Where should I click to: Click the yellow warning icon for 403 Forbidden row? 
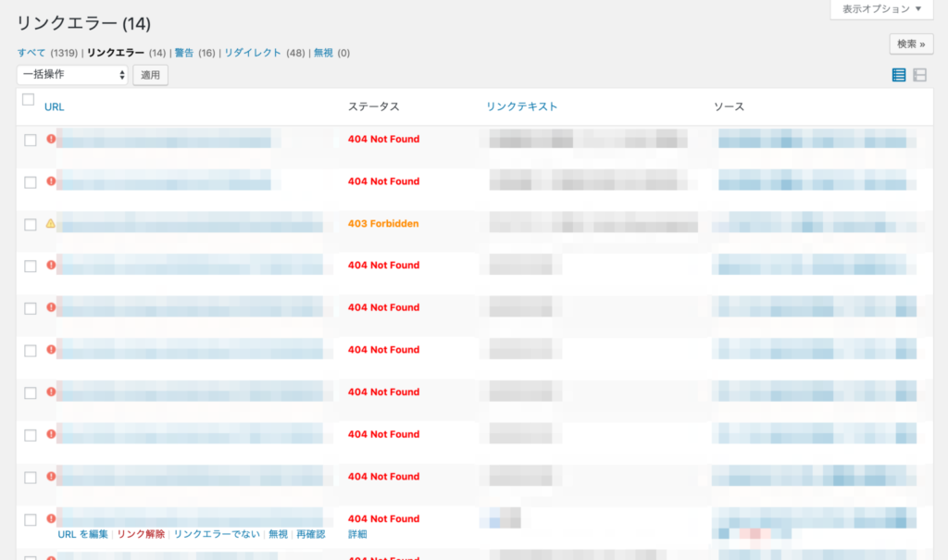point(51,224)
